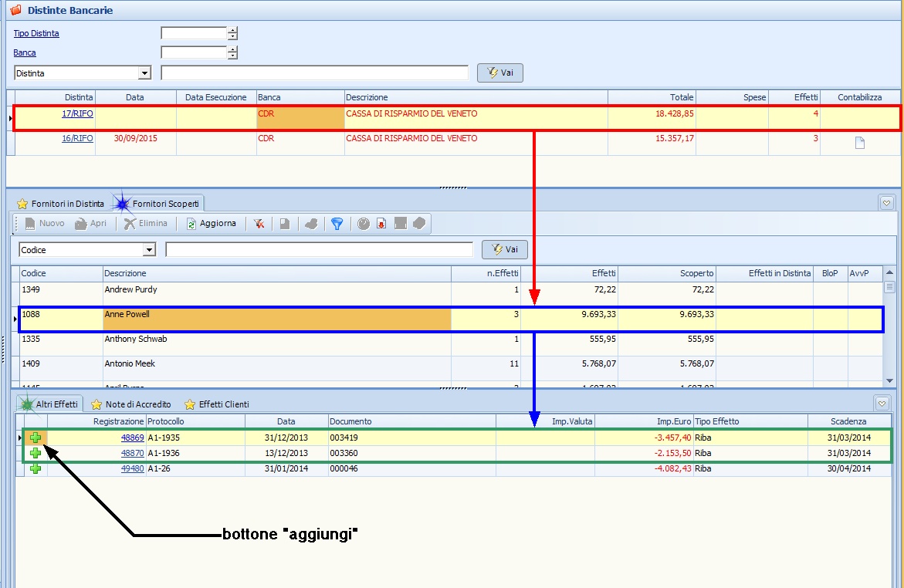Click the blue funnel filter icon

[x=337, y=224]
